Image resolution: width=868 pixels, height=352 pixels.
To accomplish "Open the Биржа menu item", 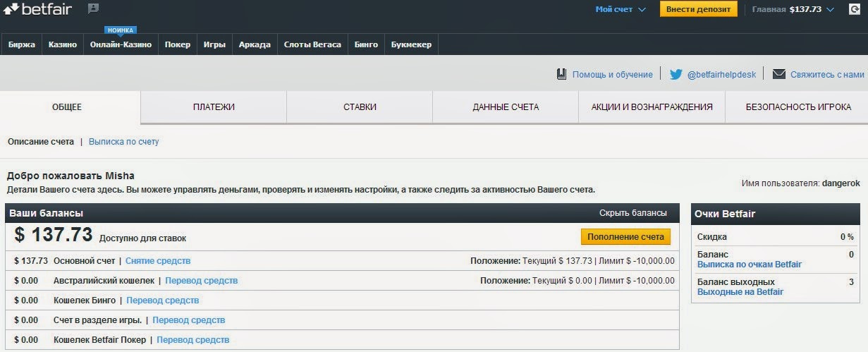I will (x=22, y=44).
